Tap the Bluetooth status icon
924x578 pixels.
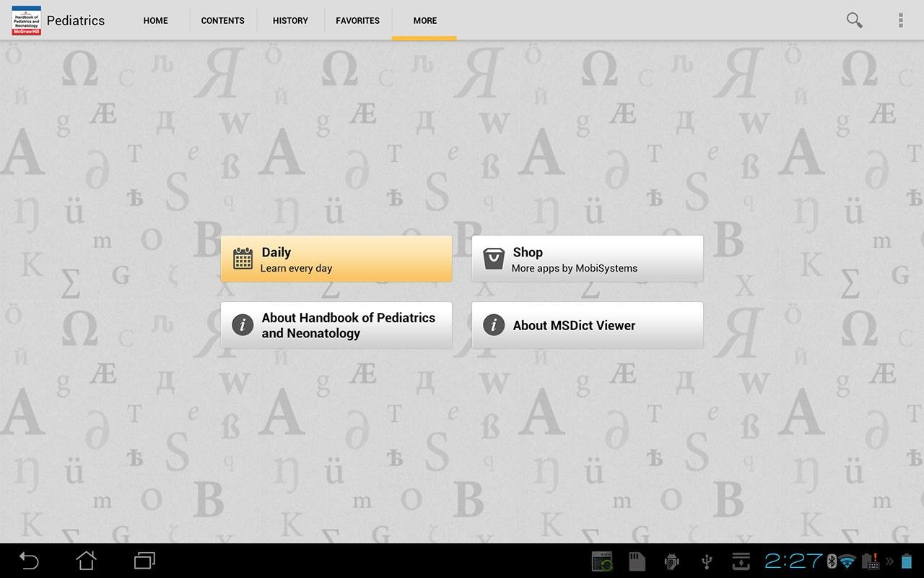click(x=832, y=561)
